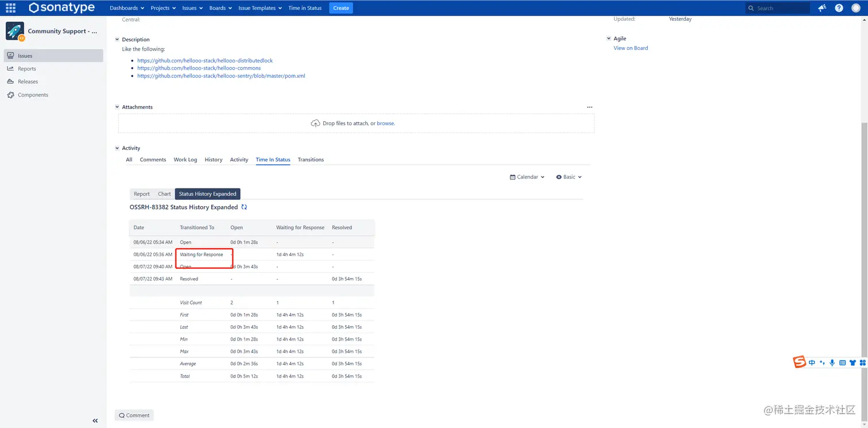Click the 'Resolved' column header
868x428 pixels.
pyautogui.click(x=342, y=228)
